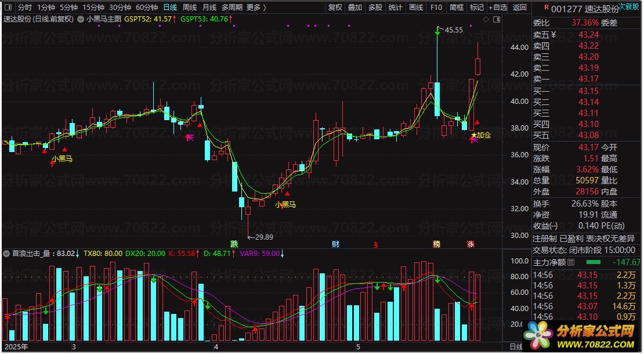Click the first 小黑马 signal label

pos(62,158)
